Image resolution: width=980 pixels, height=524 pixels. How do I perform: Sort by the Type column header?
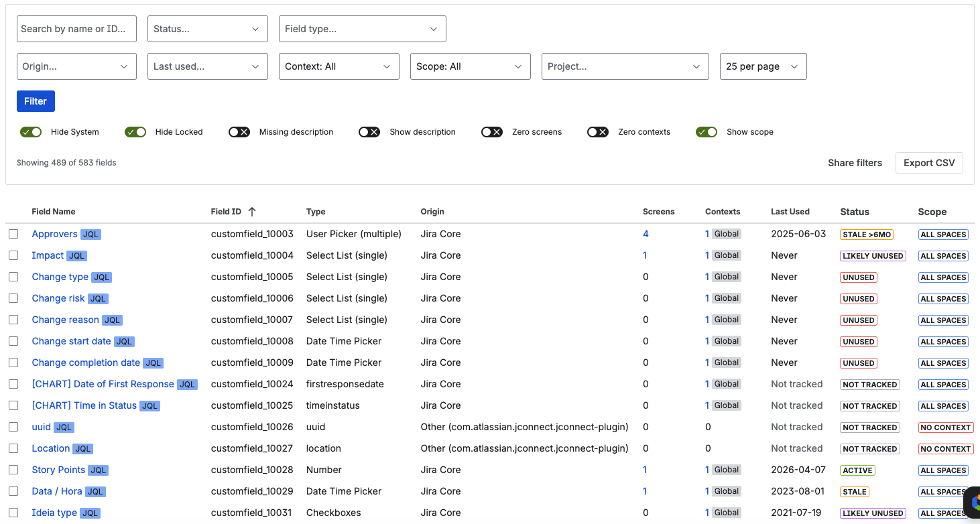click(x=316, y=212)
